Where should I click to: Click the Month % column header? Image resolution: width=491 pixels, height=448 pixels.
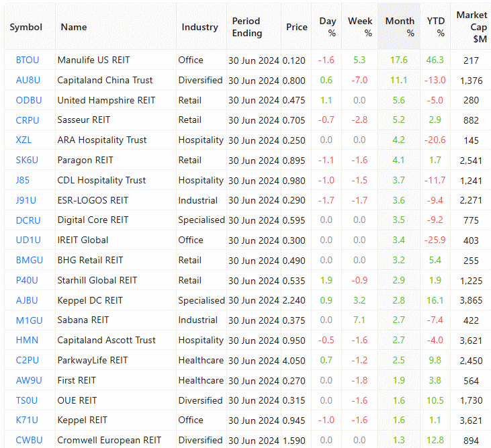coord(400,27)
